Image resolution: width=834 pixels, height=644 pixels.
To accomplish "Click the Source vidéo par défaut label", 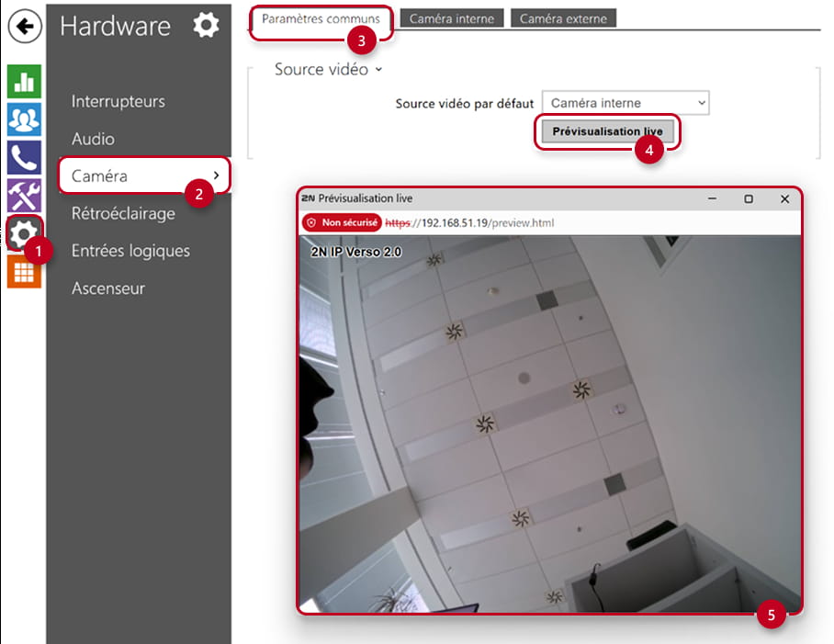I will pyautogui.click(x=465, y=104).
